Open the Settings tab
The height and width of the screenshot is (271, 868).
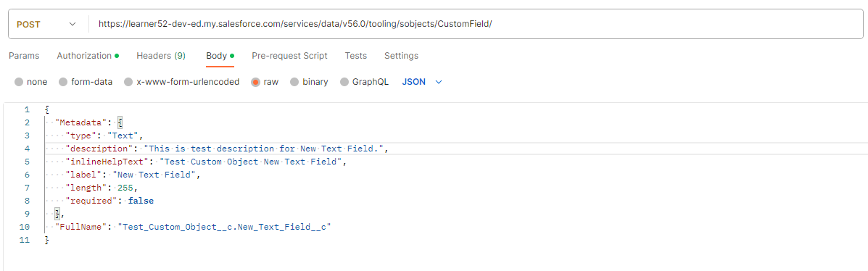[401, 56]
